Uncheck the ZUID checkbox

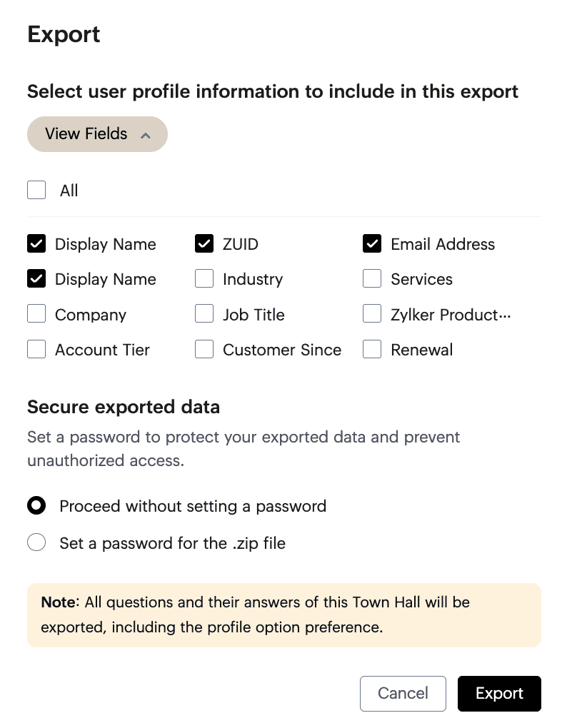tap(204, 243)
